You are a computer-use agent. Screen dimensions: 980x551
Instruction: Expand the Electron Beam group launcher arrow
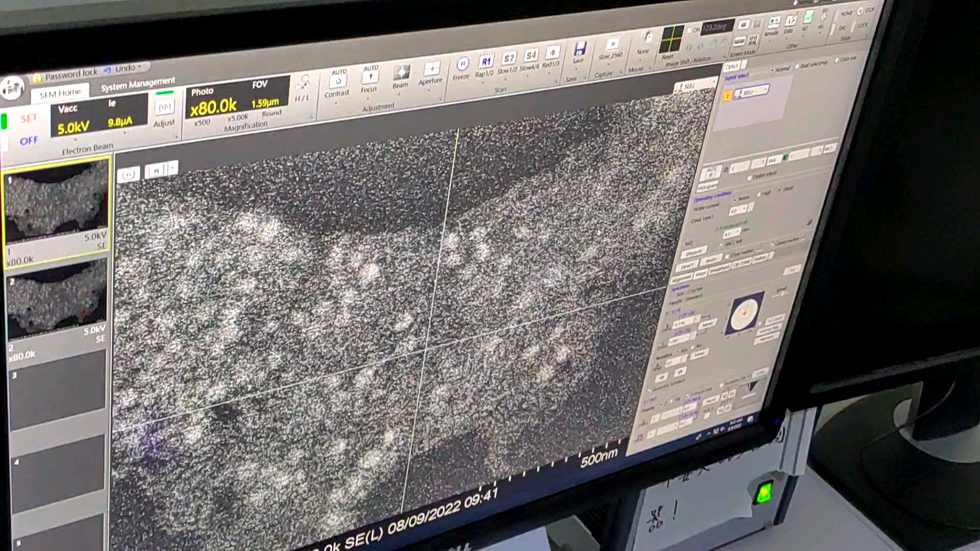tap(176, 137)
